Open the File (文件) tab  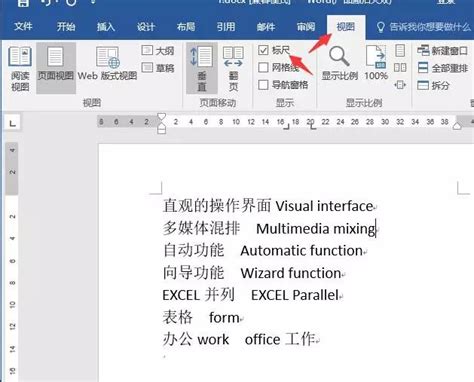(x=23, y=26)
